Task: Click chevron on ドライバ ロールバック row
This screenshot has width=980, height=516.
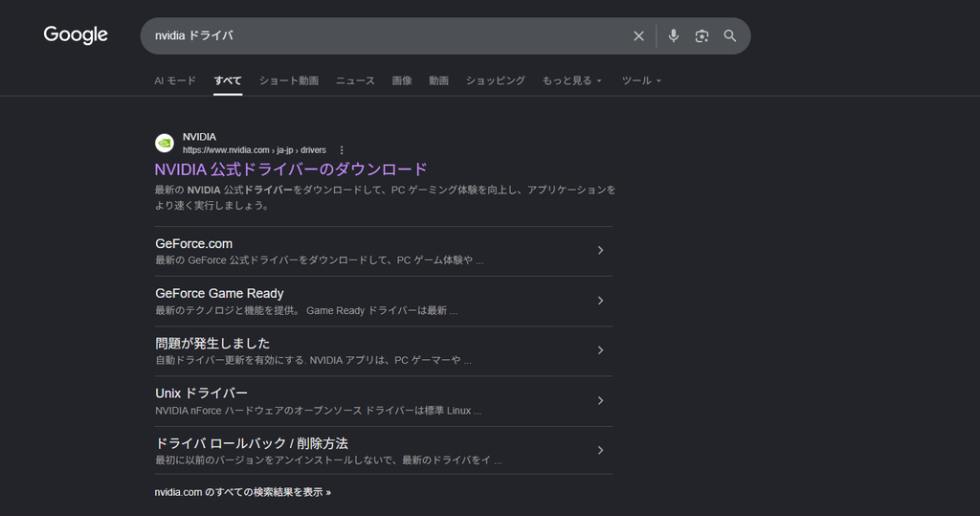Action: click(600, 450)
